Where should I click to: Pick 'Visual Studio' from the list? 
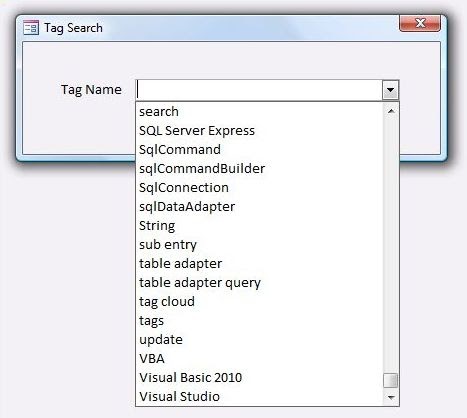(260, 397)
